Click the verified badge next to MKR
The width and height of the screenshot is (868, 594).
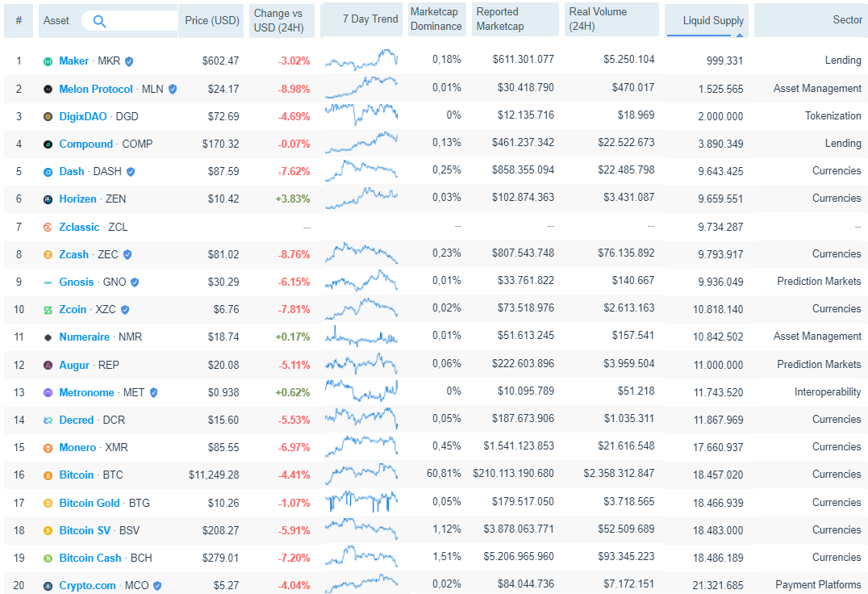point(129,61)
